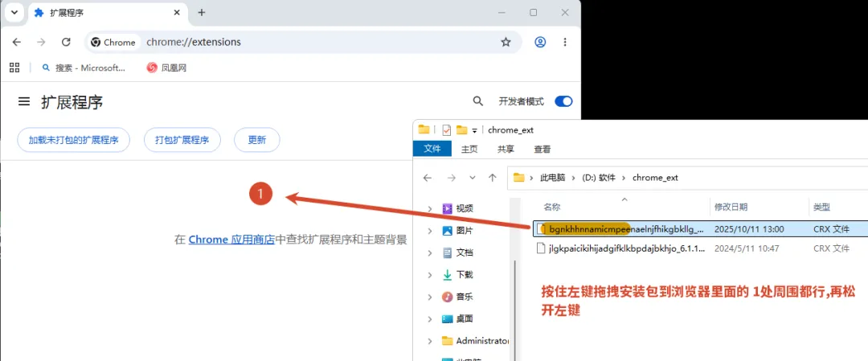Click the Chrome site info chip
The width and height of the screenshot is (868, 361).
(x=113, y=42)
